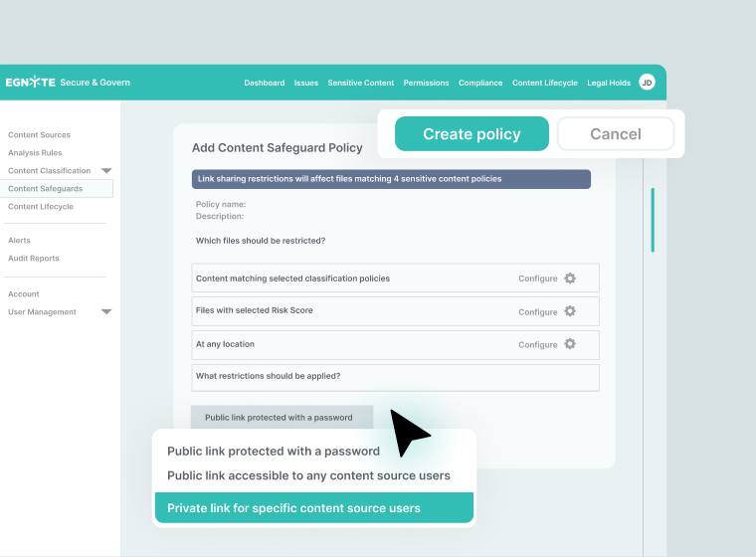Screen dimensions: 756x557
Task: Open the link restriction type dropdown
Action: tap(282, 418)
